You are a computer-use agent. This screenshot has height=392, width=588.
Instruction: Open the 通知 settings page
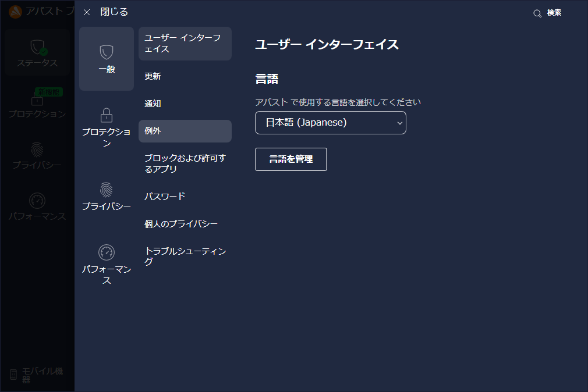click(x=185, y=104)
